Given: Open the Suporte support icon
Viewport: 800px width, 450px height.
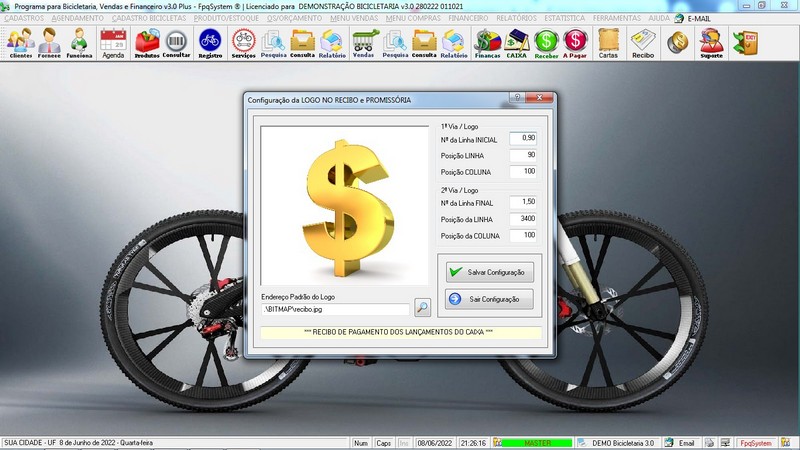Looking at the screenshot, I should (x=711, y=43).
